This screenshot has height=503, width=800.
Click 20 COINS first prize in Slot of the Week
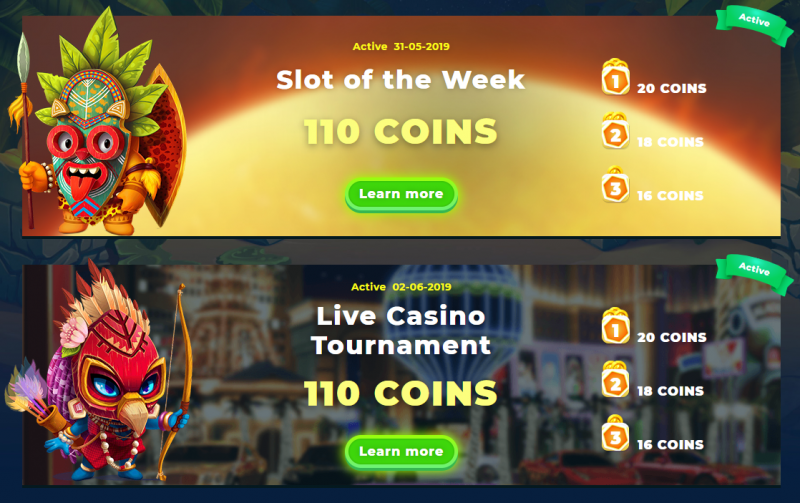[671, 88]
